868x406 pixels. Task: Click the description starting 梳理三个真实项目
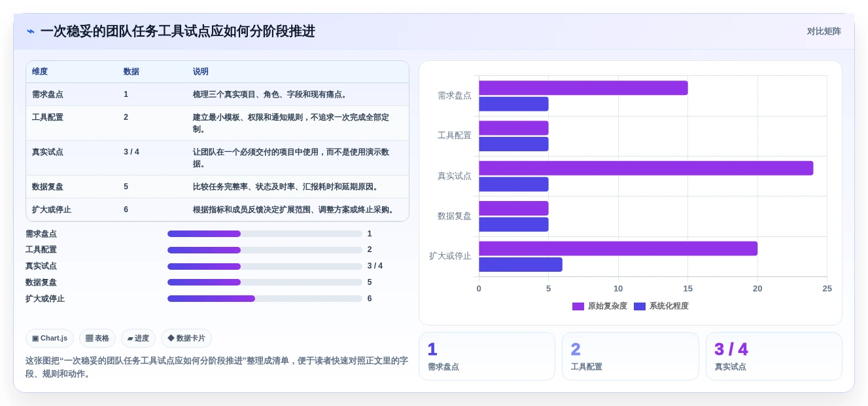click(270, 94)
